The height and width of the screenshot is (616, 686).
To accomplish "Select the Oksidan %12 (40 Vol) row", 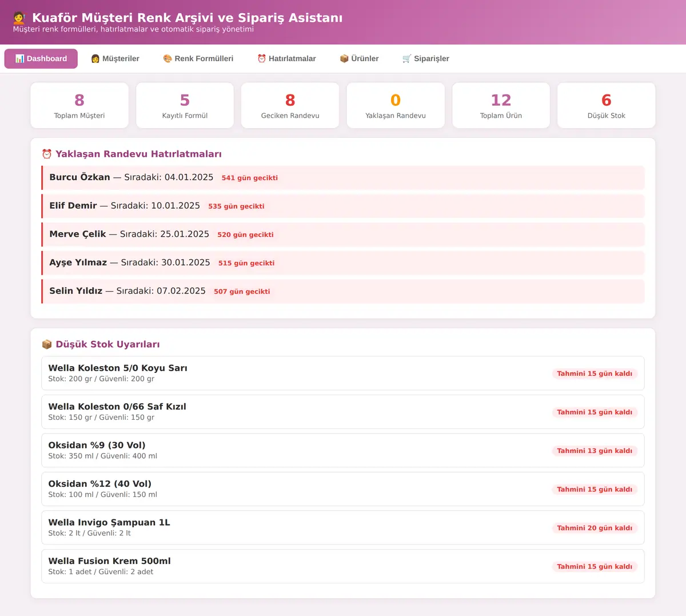I will 343,489.
